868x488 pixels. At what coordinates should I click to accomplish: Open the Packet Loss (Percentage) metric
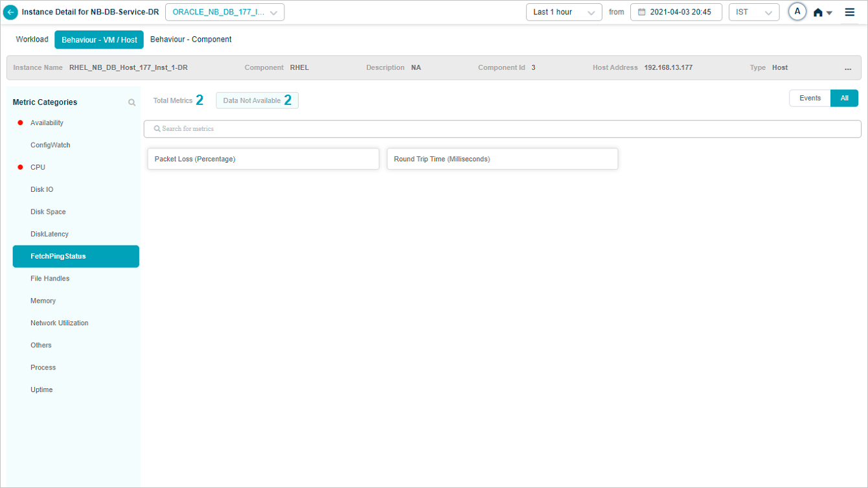point(263,159)
